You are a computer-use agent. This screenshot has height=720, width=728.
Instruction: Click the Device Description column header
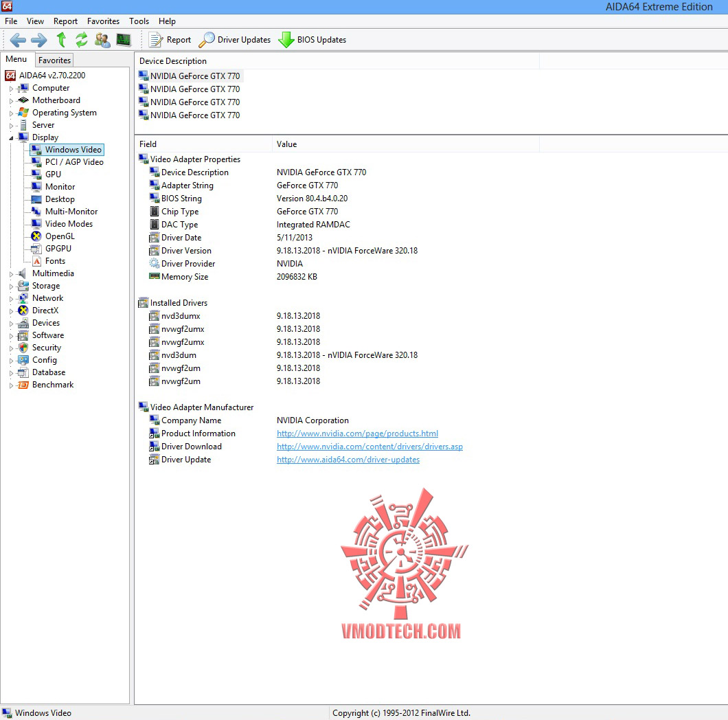(x=337, y=61)
